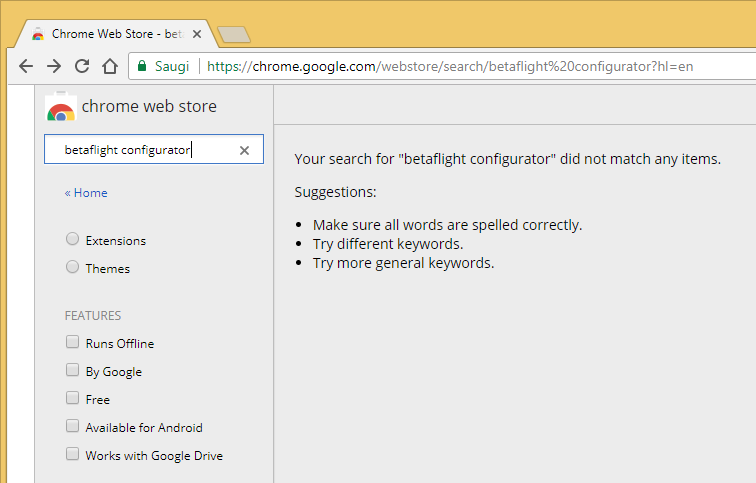
Task: Reload the page with the refresh icon
Action: click(x=82, y=66)
